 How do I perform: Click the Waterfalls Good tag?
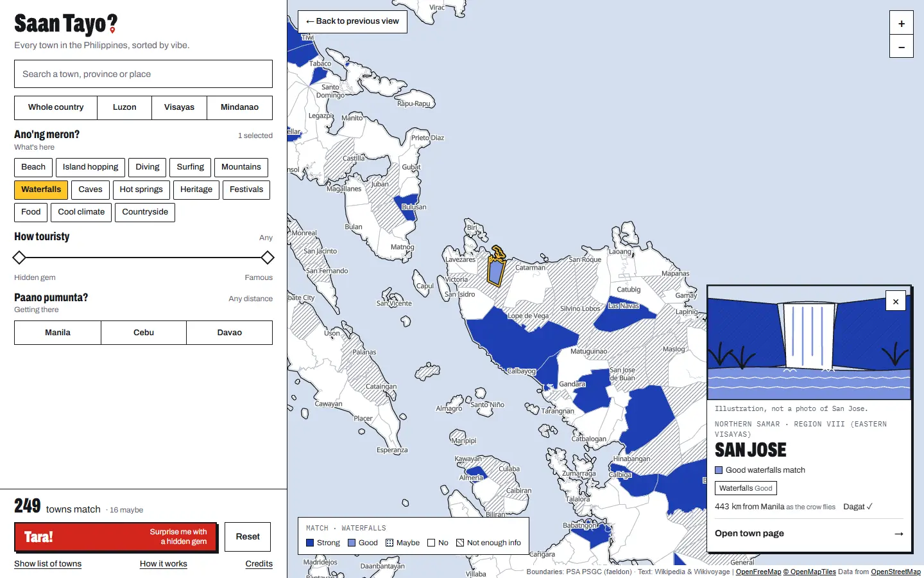click(x=746, y=488)
